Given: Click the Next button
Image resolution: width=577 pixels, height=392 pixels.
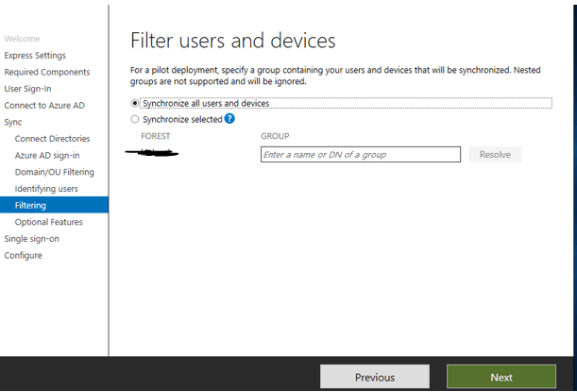Looking at the screenshot, I should [501, 377].
